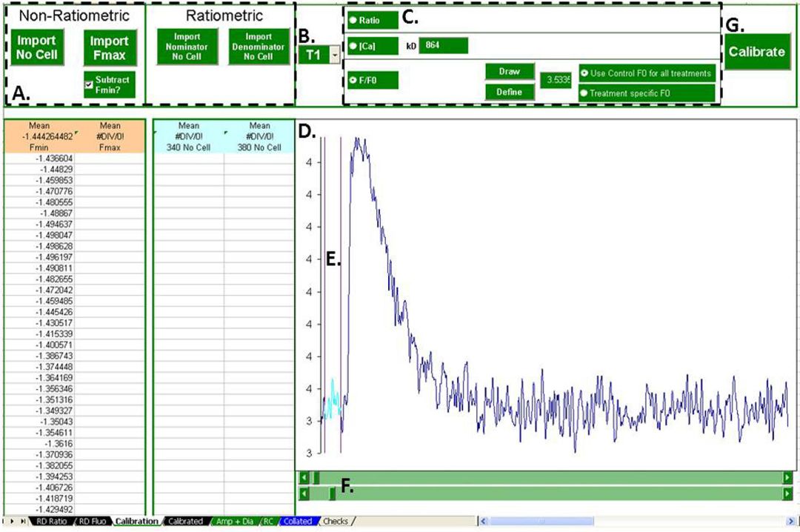Click the right arrow of lower slider
This screenshot has width=800, height=532.
(787, 493)
